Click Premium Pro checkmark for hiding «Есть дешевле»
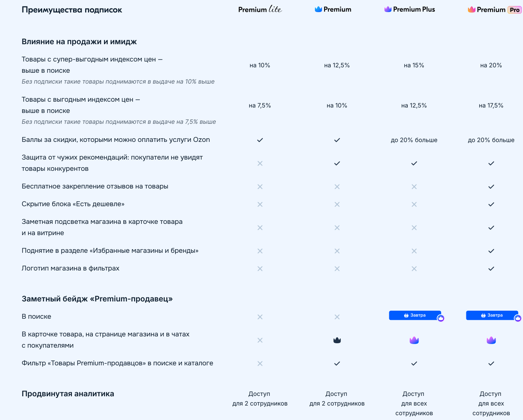The width and height of the screenshot is (523, 420). click(x=491, y=205)
